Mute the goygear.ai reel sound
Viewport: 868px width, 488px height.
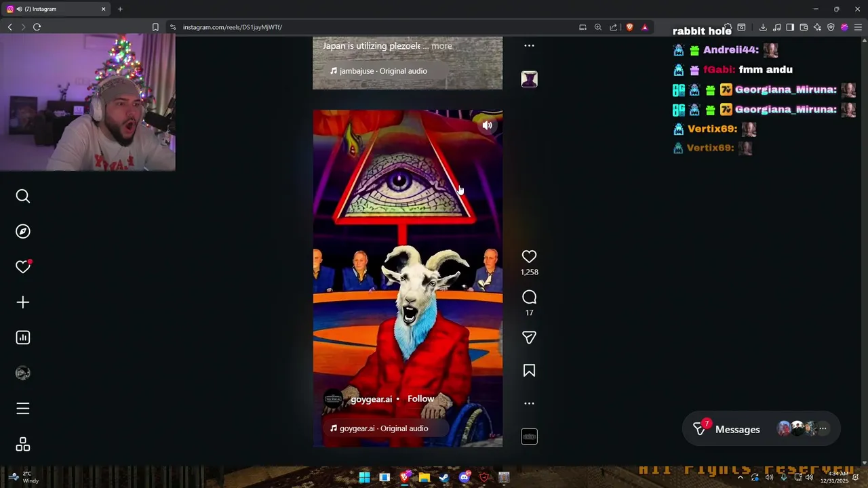(x=487, y=125)
